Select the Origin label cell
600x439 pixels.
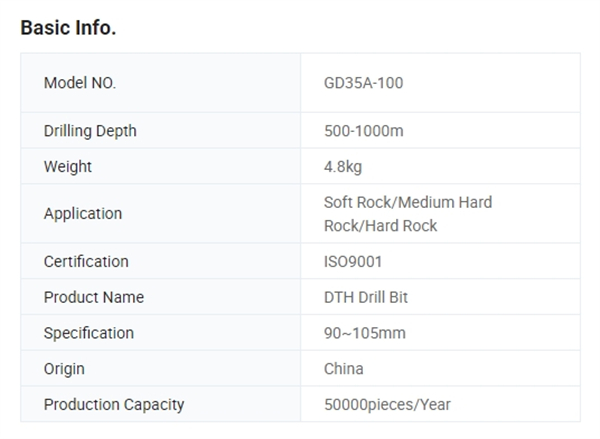point(161,369)
